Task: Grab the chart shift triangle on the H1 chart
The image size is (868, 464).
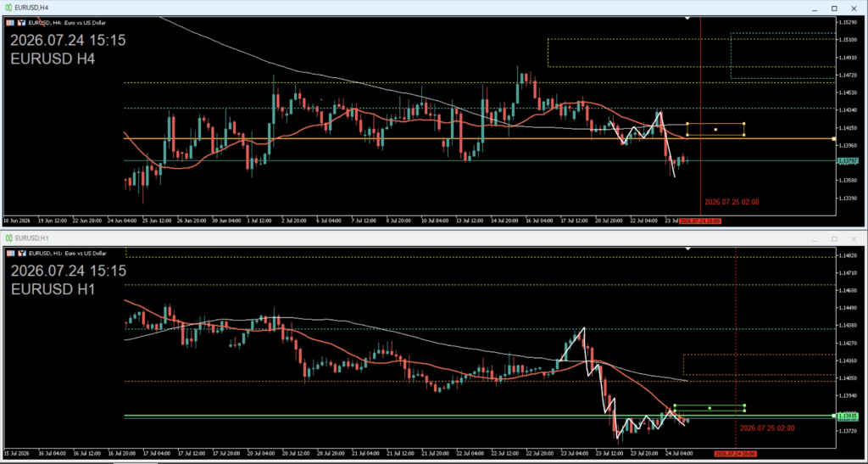Action: click(x=687, y=249)
